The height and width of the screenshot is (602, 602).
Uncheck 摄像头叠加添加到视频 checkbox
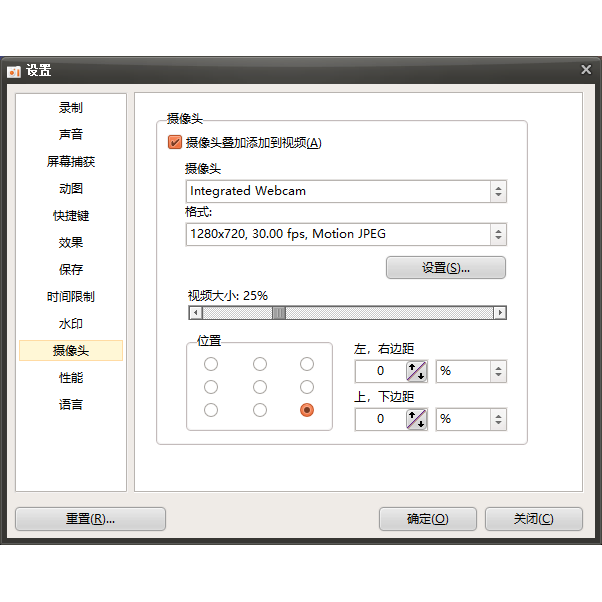point(175,142)
